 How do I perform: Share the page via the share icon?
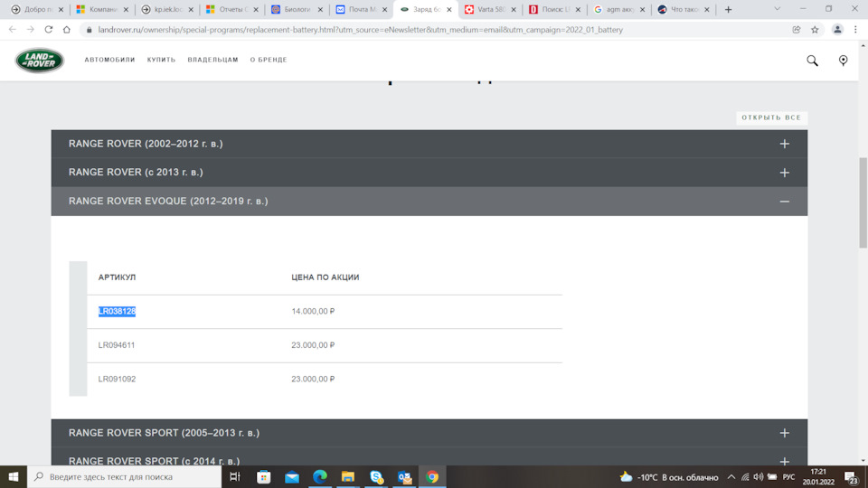(x=797, y=30)
